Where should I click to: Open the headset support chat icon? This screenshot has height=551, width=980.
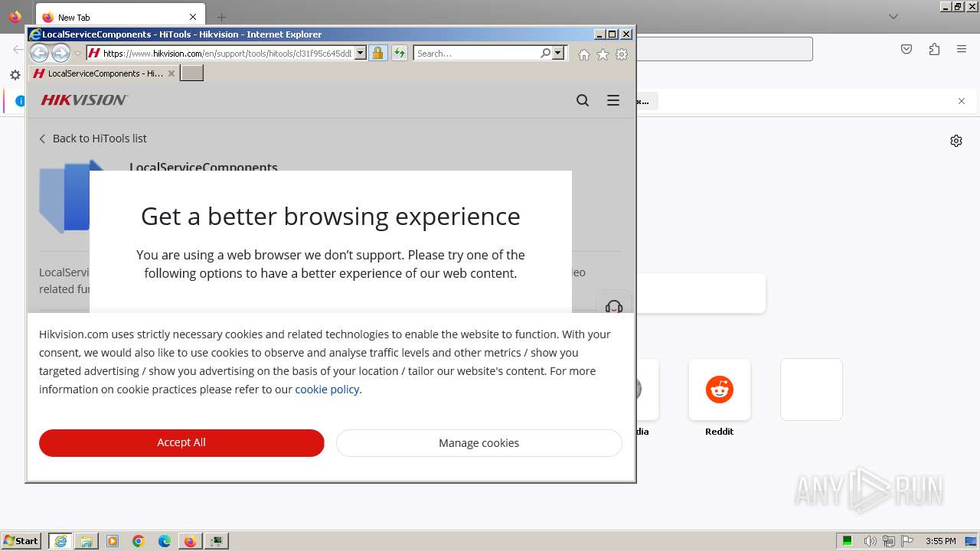[614, 306]
